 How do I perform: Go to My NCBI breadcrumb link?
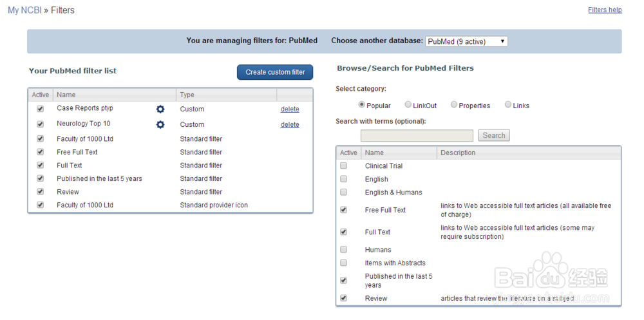pyautogui.click(x=24, y=10)
